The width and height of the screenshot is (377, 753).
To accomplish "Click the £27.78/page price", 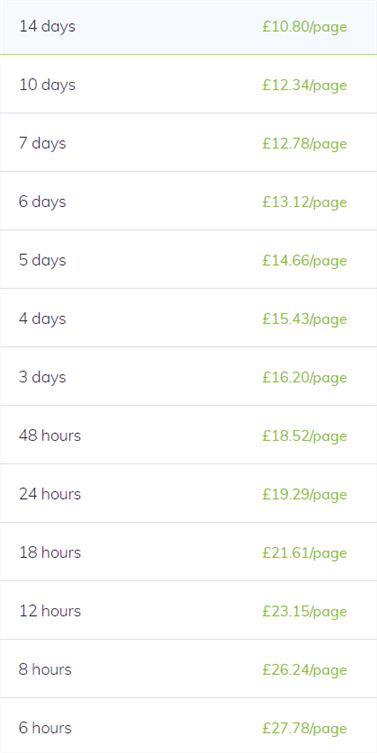I will 304,729.
